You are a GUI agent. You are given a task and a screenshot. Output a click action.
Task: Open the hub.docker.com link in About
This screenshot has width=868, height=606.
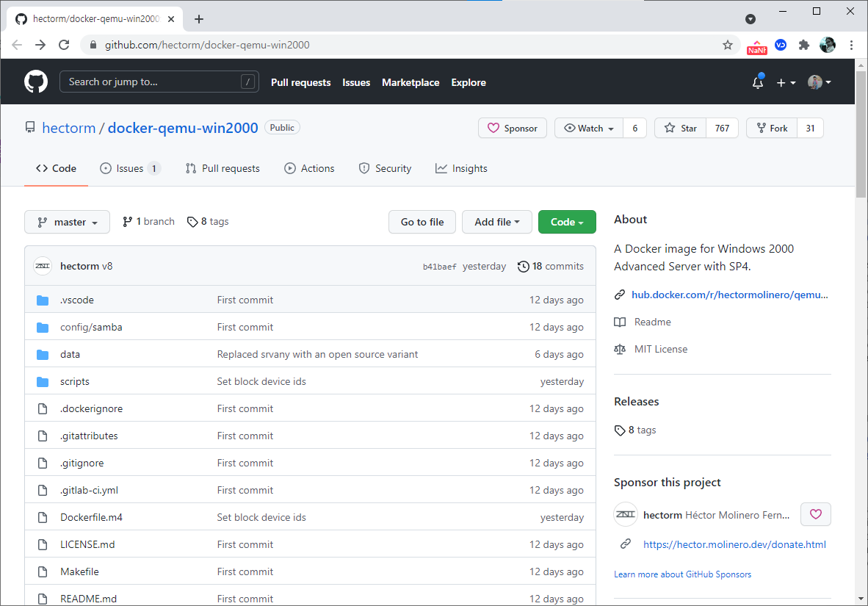[x=730, y=295]
